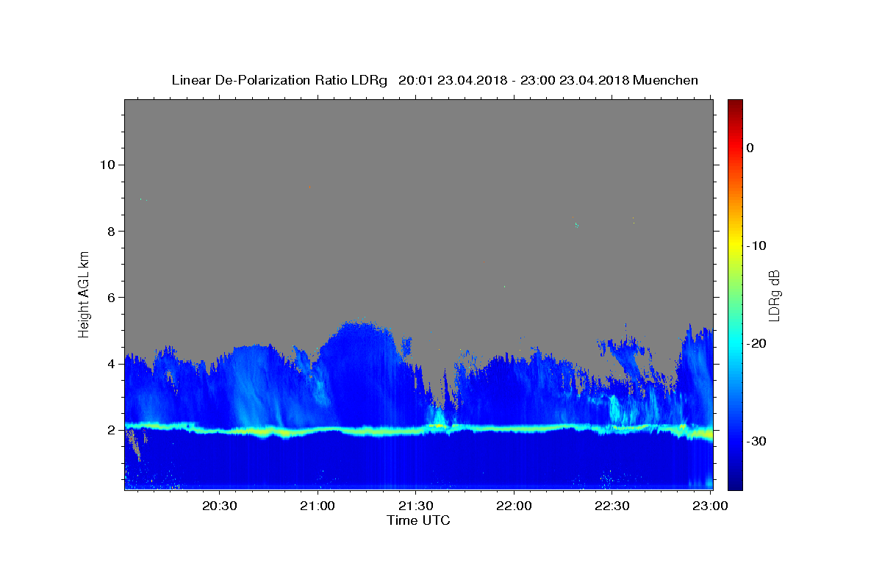This screenshot has width=882, height=588.
Task: Click the height tick label 10
Action: click(x=107, y=164)
